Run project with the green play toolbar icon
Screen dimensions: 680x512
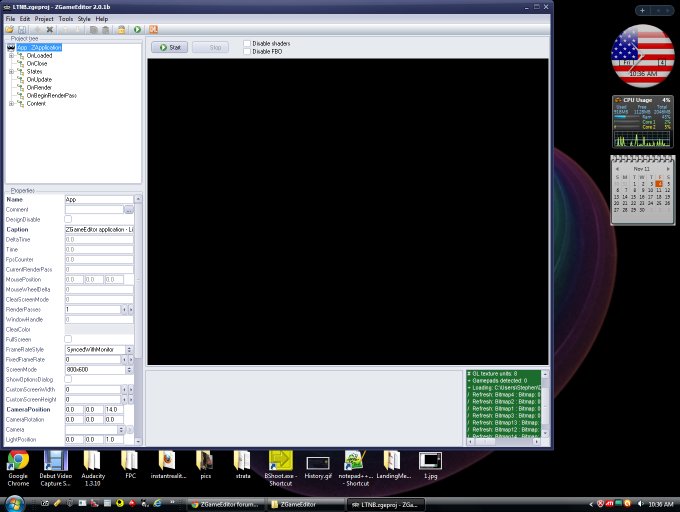[x=137, y=29]
